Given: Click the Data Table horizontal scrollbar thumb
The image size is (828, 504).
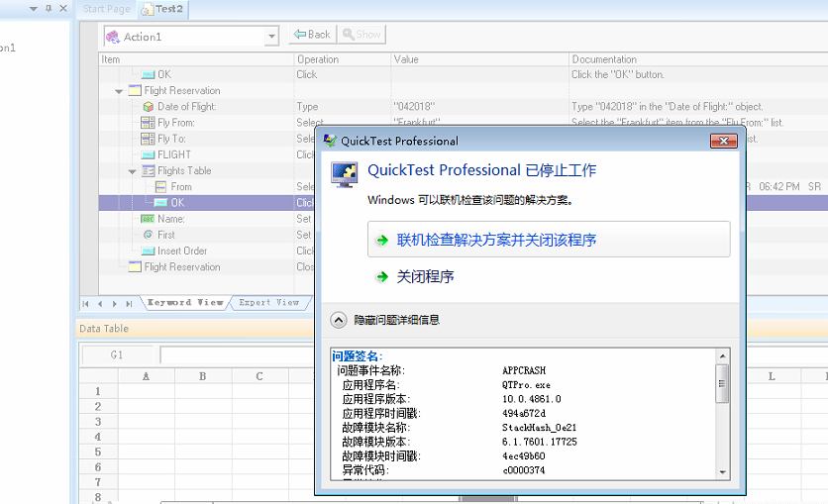Looking at the screenshot, I should tap(488, 499).
